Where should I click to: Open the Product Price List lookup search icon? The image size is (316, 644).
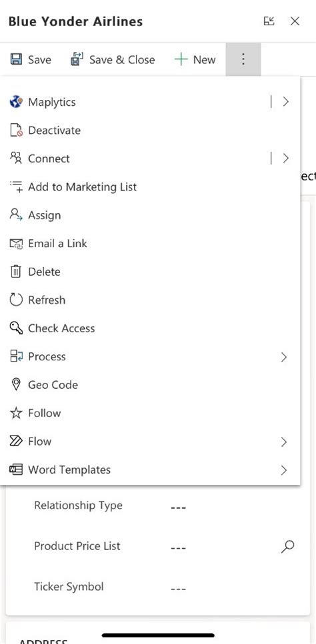click(287, 546)
